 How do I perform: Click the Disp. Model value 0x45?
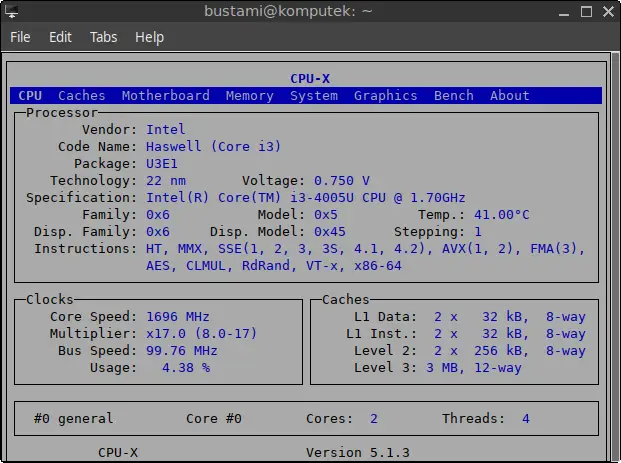pyautogui.click(x=330, y=232)
